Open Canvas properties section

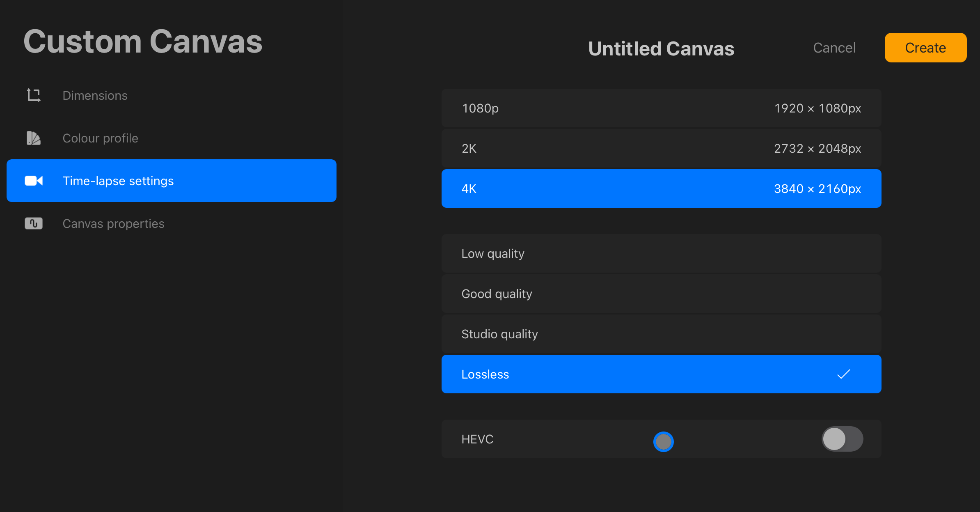coord(114,224)
